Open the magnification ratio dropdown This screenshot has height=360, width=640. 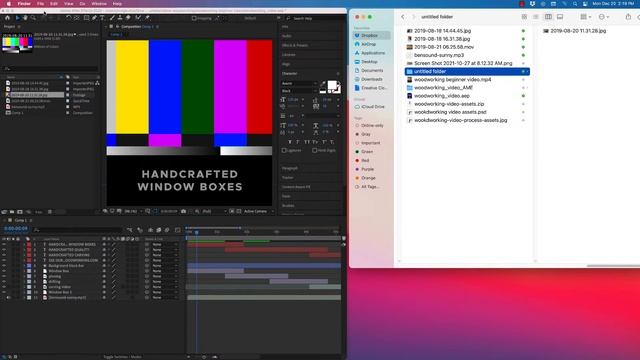coord(132,211)
